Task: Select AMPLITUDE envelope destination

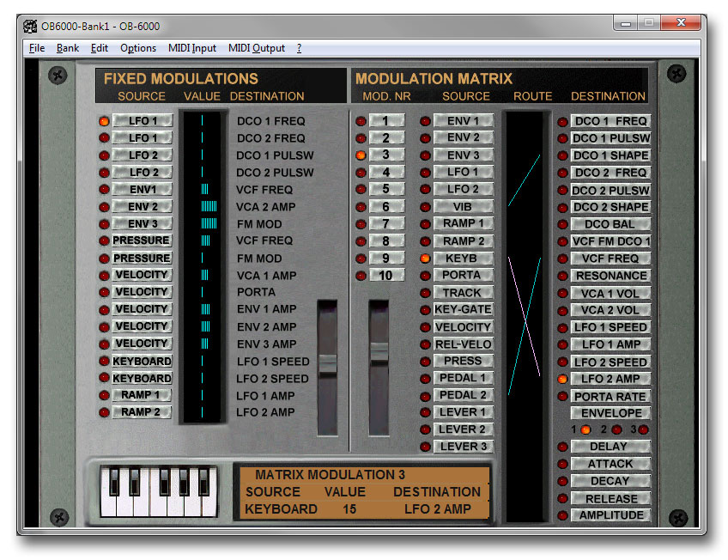Action: click(x=610, y=515)
